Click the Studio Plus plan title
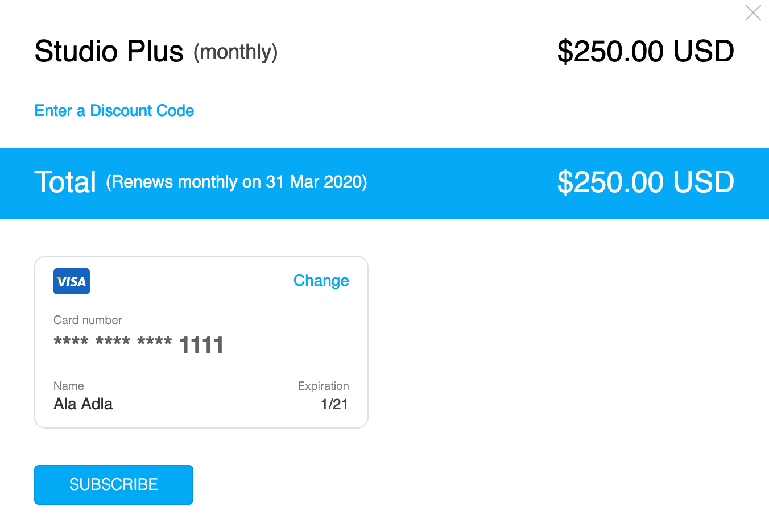 [x=109, y=51]
